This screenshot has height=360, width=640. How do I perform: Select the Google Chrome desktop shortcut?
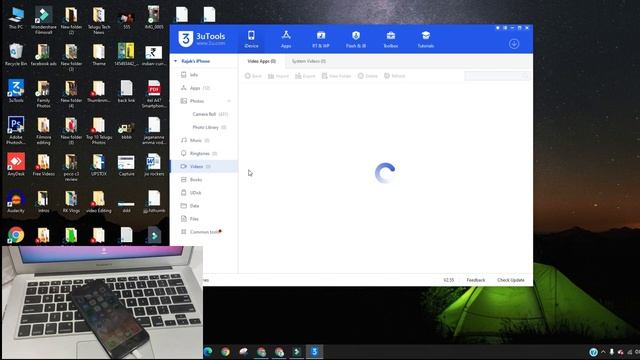click(x=16, y=236)
